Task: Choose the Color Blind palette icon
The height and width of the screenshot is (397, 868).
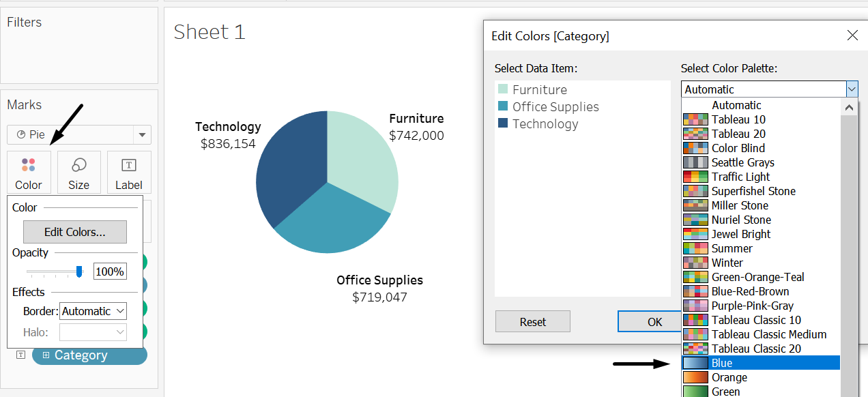Action: pos(695,148)
